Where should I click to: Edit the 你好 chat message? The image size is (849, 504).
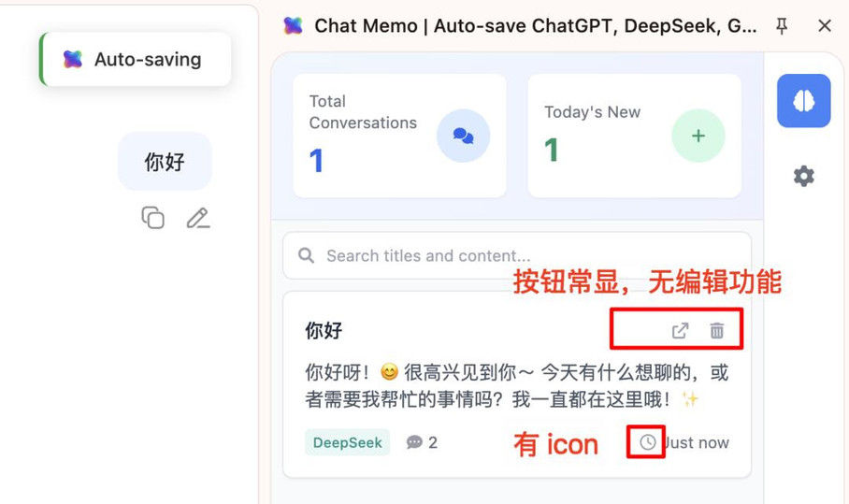tap(198, 218)
